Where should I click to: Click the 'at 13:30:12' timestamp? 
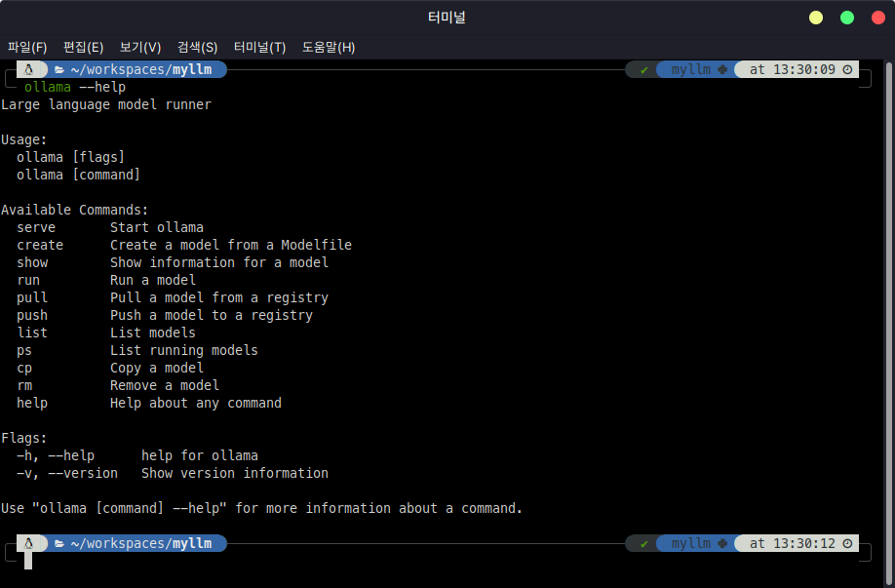click(x=793, y=543)
